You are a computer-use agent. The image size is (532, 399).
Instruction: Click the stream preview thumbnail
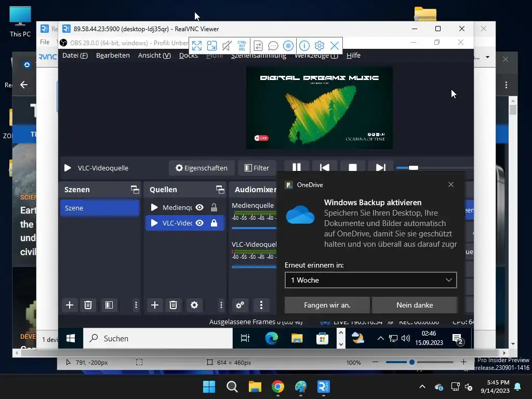pos(320,108)
